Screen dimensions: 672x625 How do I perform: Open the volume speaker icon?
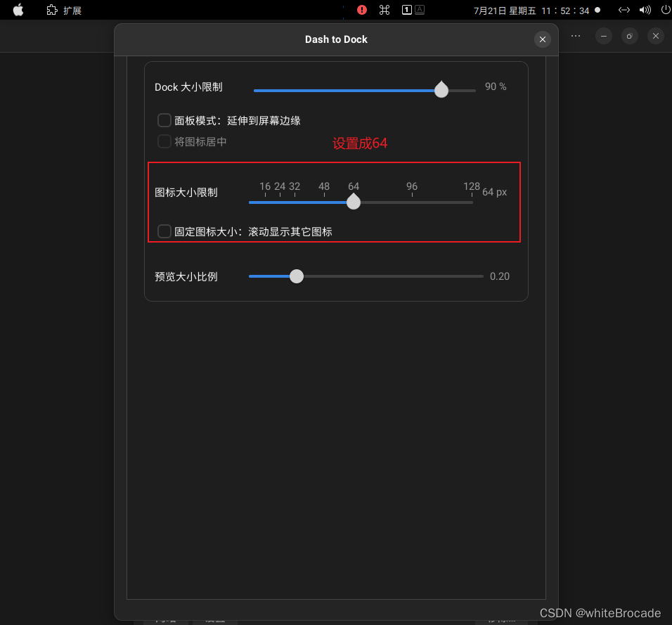[x=645, y=10]
